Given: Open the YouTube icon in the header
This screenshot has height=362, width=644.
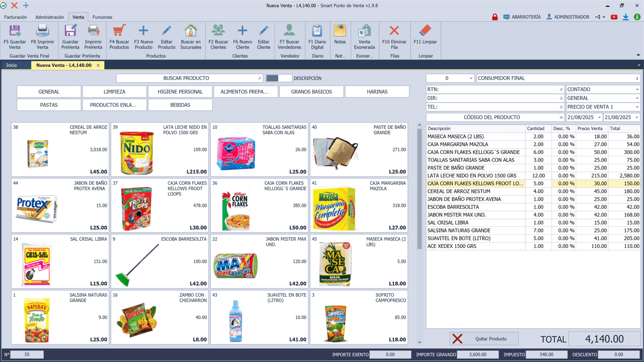Looking at the screenshot, I should coord(614,17).
